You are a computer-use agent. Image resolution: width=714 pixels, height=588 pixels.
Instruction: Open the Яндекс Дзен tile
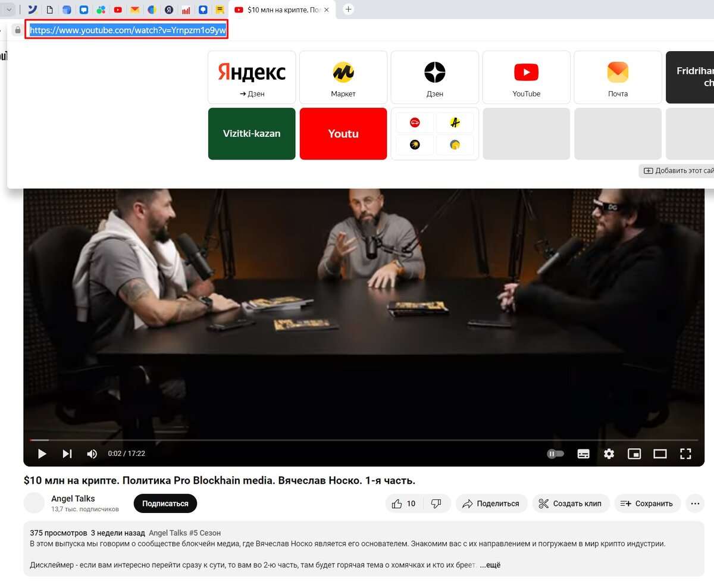coord(252,77)
